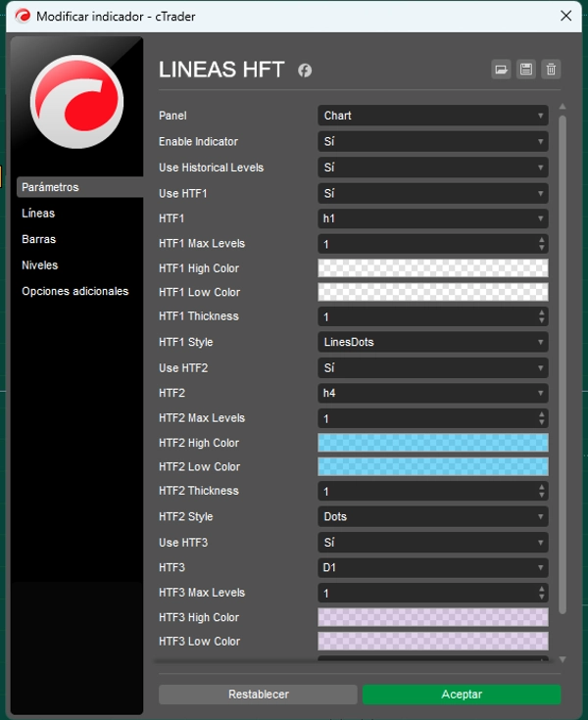
Task: Decrease the HTF1 Thickness with down arrow
Action: point(542,320)
